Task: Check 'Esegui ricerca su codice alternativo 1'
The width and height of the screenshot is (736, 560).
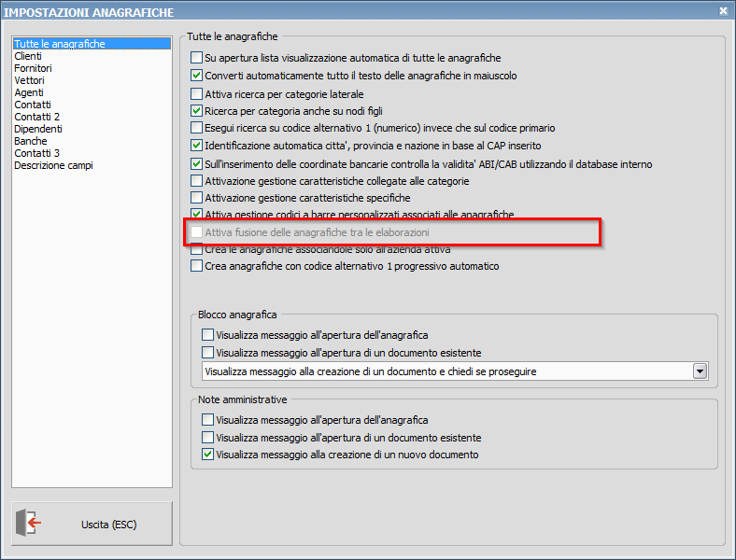Action: pos(197,128)
